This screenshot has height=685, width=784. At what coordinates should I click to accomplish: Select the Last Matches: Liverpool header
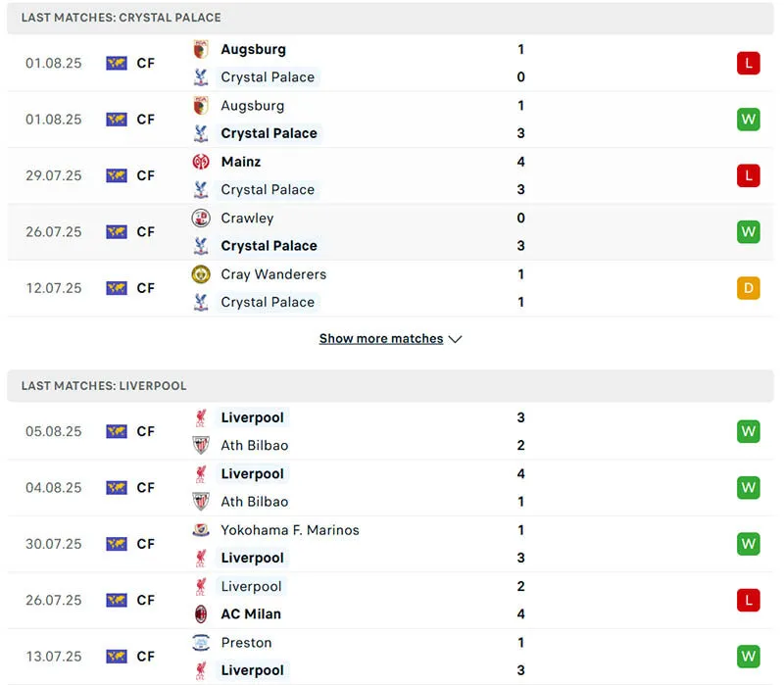(104, 386)
